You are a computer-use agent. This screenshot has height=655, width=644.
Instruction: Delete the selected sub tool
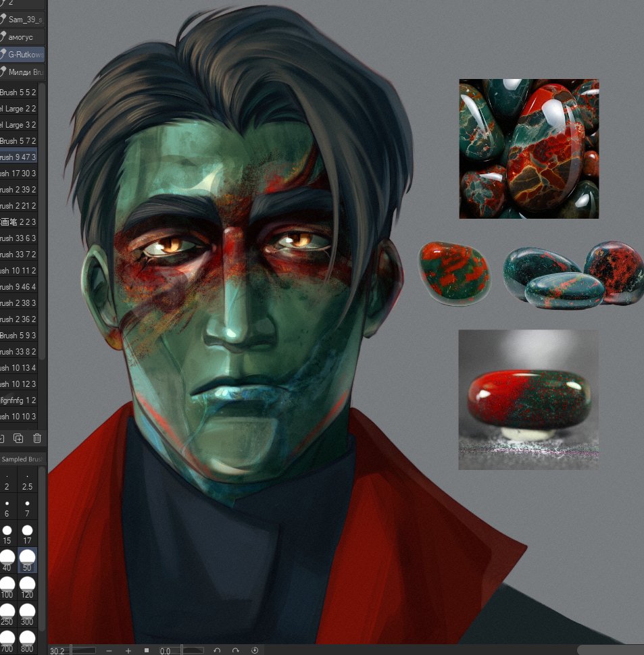(x=37, y=438)
